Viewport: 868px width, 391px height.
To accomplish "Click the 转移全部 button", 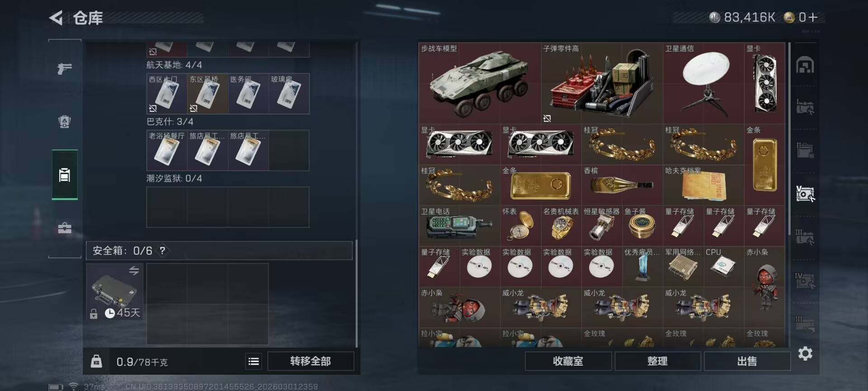I will 311,361.
